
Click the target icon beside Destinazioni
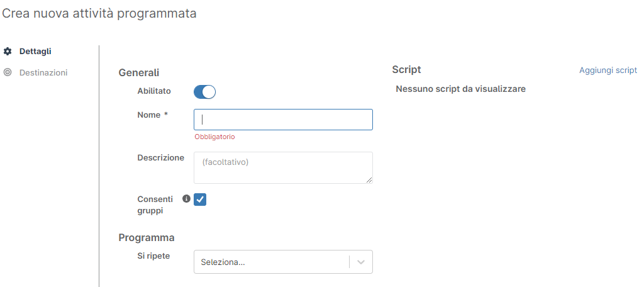8,72
